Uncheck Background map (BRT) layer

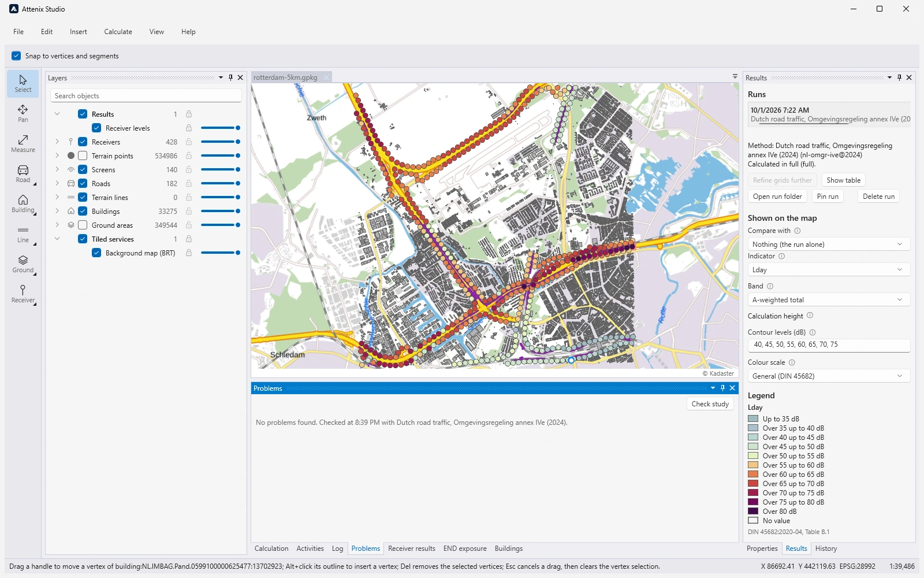click(96, 253)
